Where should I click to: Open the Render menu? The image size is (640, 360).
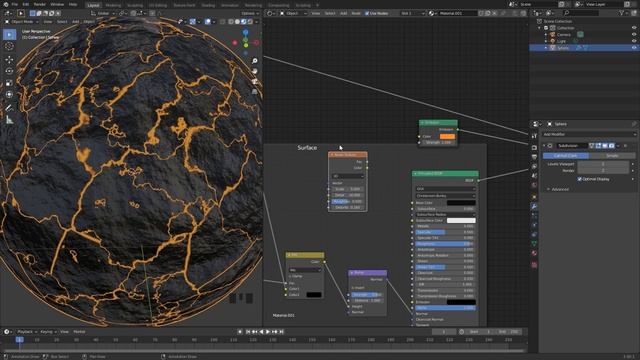[40, 4]
